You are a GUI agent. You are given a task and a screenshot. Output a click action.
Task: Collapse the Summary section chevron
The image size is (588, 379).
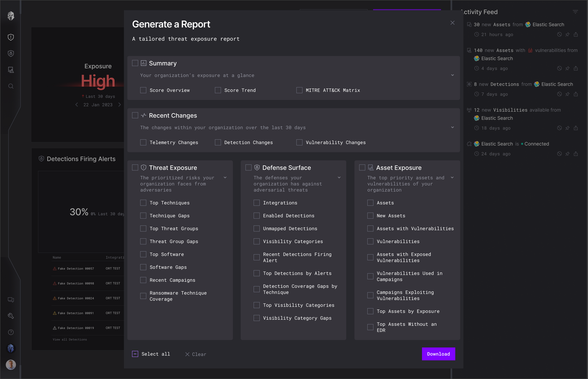click(452, 75)
